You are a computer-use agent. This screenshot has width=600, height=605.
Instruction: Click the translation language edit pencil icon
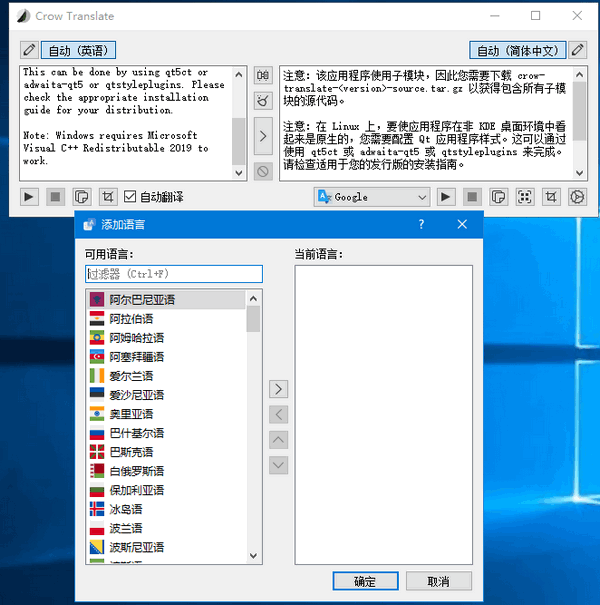(x=577, y=50)
